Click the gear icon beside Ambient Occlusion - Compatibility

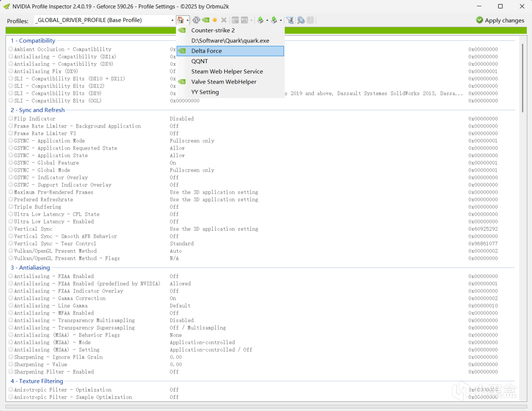(x=11, y=49)
